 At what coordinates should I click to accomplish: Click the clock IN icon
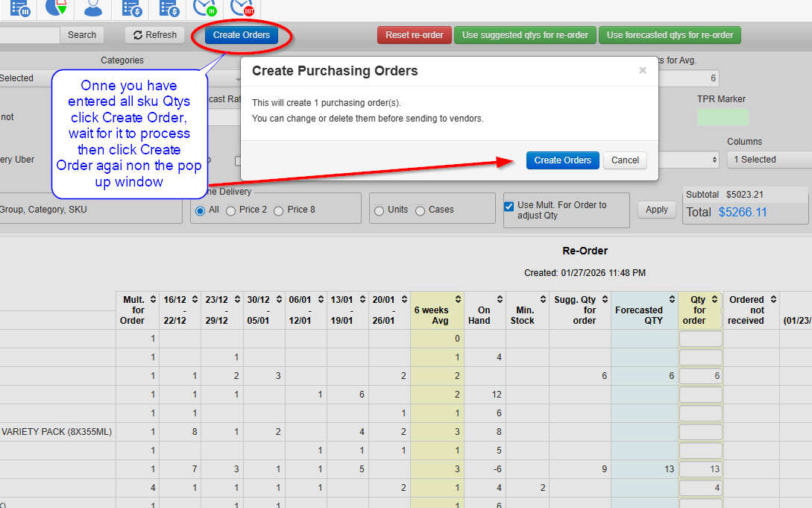(204, 7)
